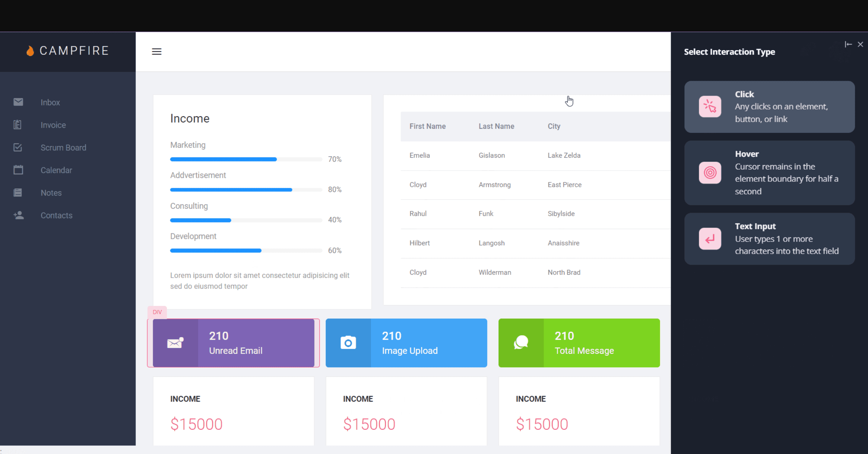
Task: Click the Campfire flame logo
Action: point(30,51)
